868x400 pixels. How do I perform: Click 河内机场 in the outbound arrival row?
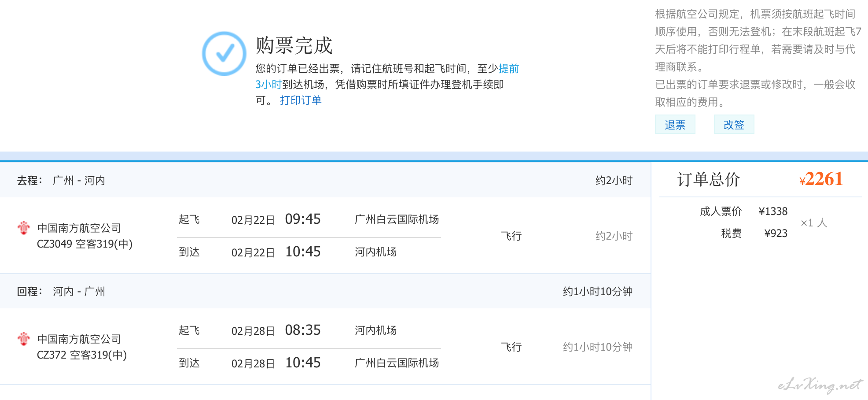376,252
